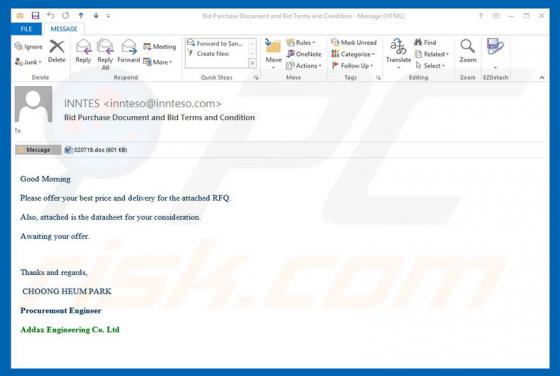
Task: Click 'Good Morning' greeting text
Action: [45, 179]
